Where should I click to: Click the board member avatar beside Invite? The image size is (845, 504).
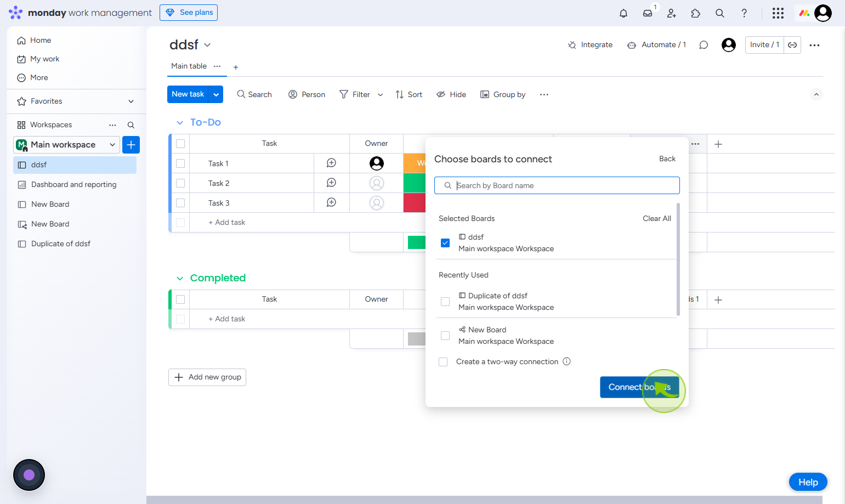click(729, 45)
